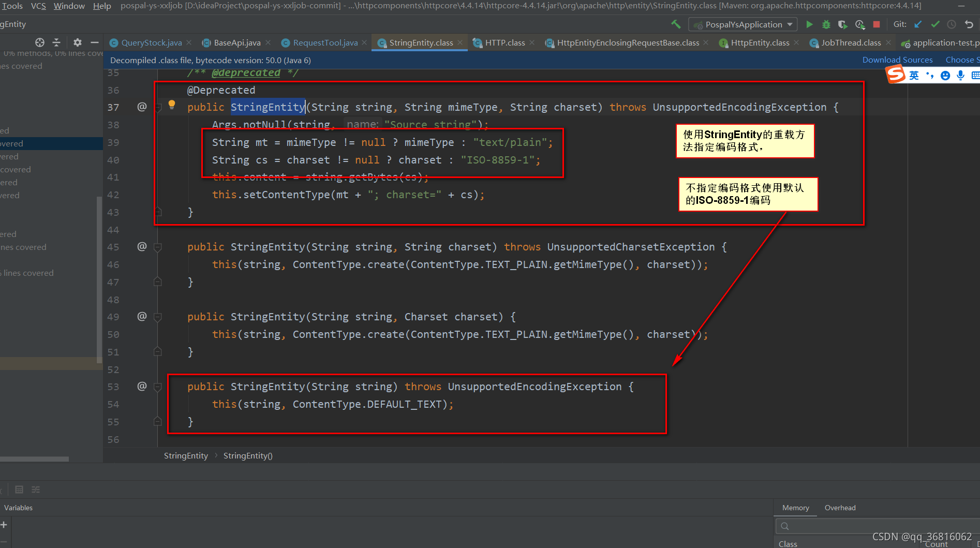980x548 pixels.
Task: Collapse code fold on line 49
Action: click(x=158, y=317)
